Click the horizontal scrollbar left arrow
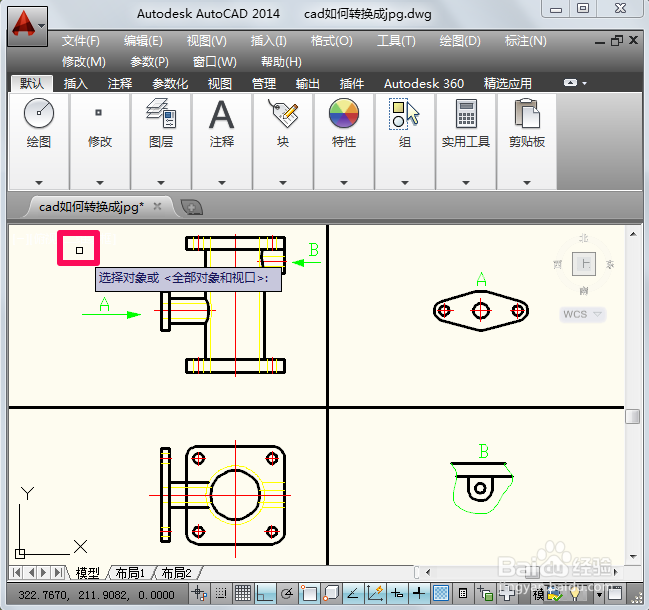 click(428, 572)
